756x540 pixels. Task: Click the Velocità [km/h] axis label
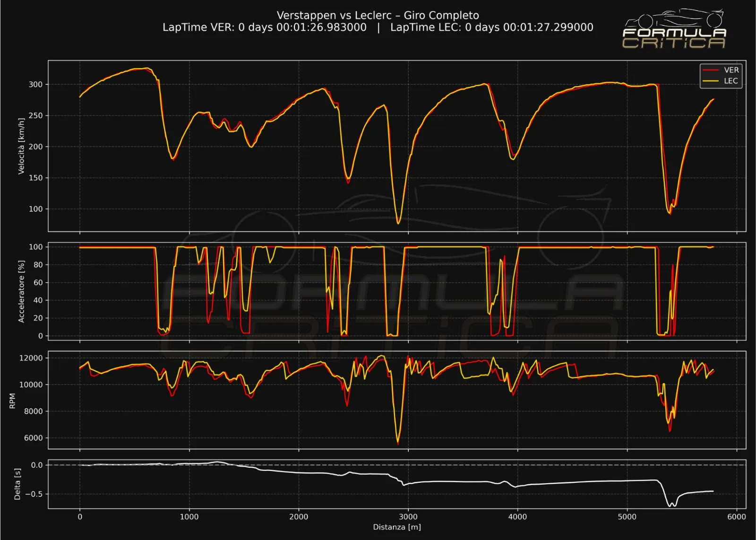pos(21,146)
